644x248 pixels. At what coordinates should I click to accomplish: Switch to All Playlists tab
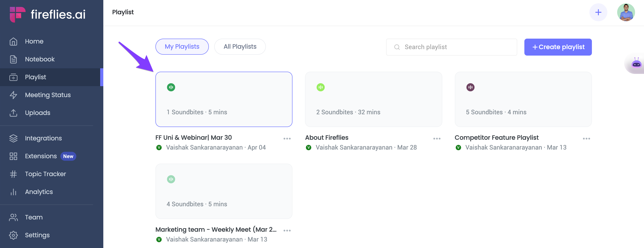240,47
